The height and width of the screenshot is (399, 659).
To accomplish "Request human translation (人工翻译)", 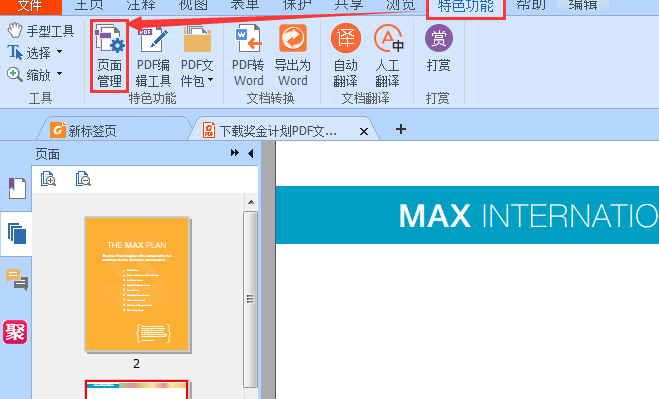I will click(388, 55).
